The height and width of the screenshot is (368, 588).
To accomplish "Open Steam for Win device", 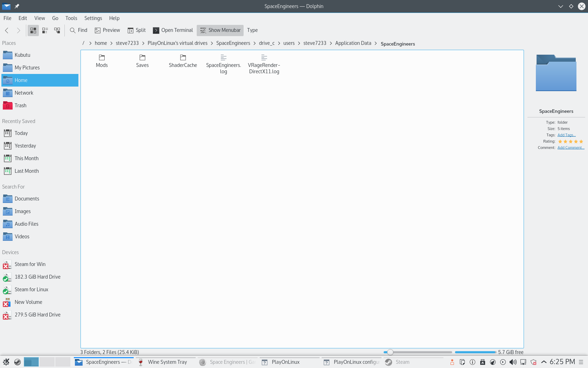I will 40,264.
